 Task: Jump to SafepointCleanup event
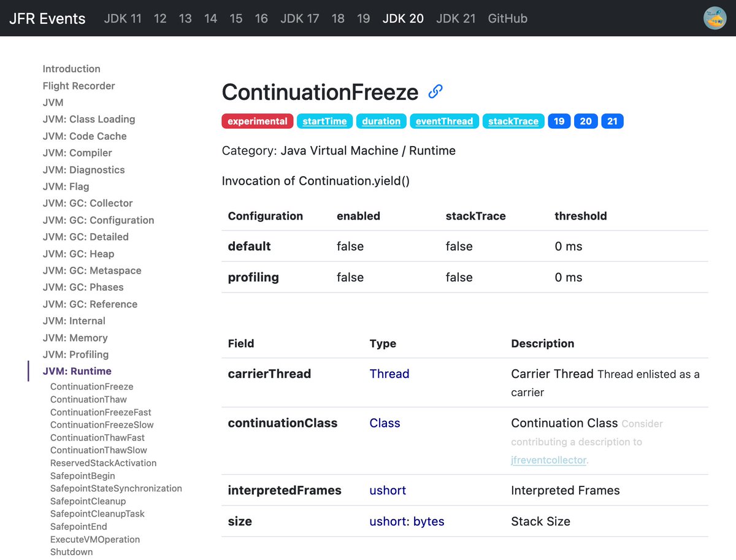88,501
